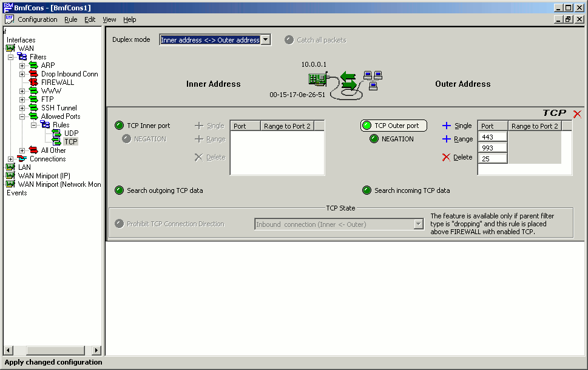
Task: Open the Configuration menu
Action: click(x=37, y=19)
